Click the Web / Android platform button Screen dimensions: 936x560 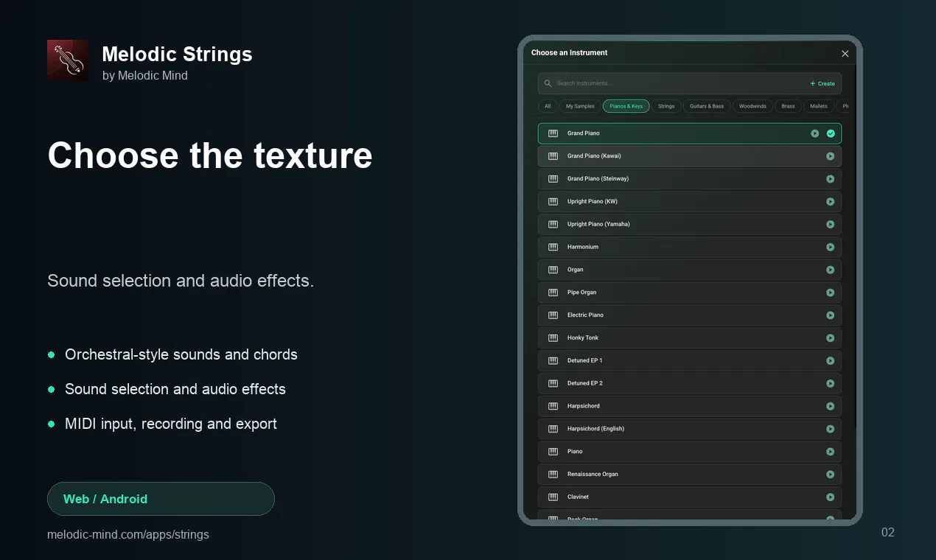tap(161, 499)
